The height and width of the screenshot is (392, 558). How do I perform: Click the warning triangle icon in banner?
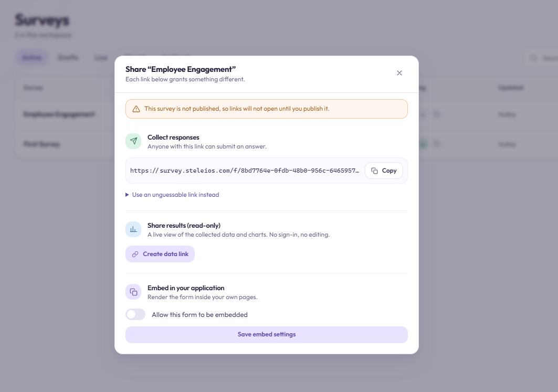(136, 109)
